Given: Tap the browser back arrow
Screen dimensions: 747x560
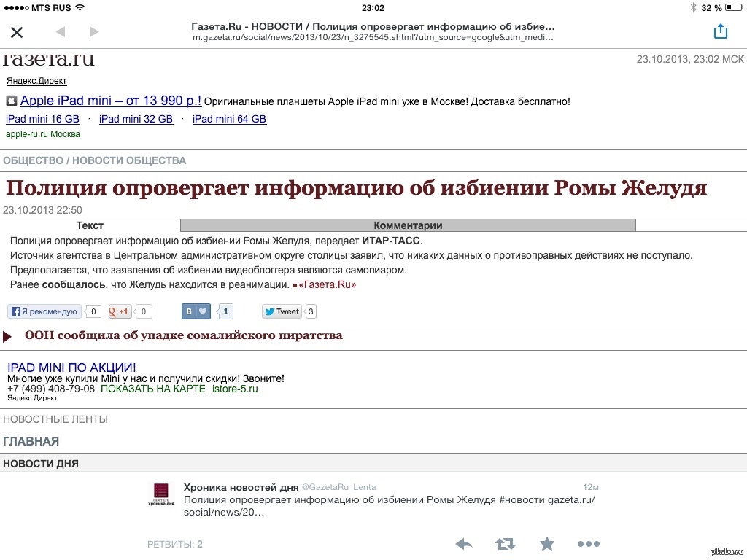Looking at the screenshot, I should point(60,32).
